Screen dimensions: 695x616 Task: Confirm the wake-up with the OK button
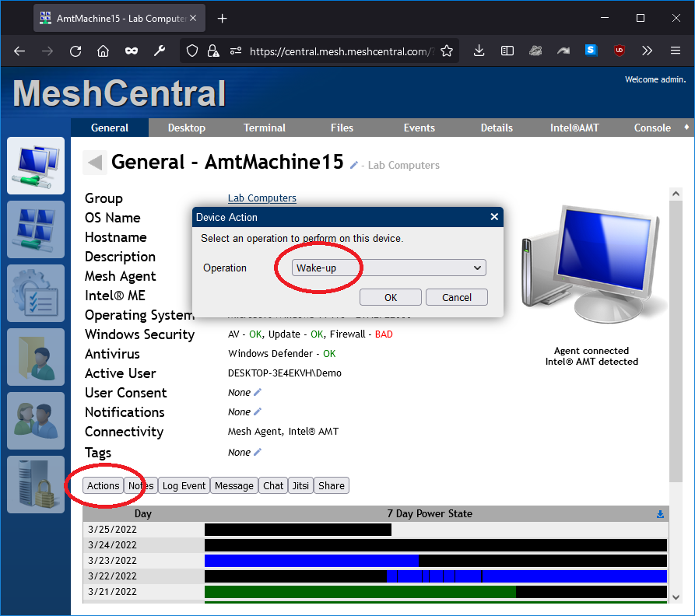[390, 297]
